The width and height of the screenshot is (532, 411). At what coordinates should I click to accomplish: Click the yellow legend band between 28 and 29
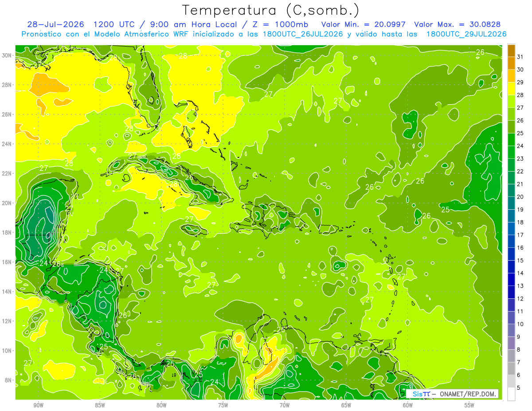point(511,89)
